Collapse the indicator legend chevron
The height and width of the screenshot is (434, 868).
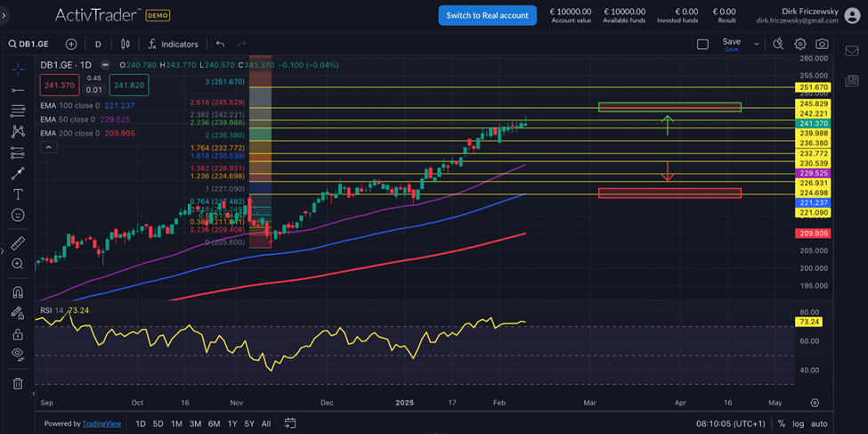[48, 147]
